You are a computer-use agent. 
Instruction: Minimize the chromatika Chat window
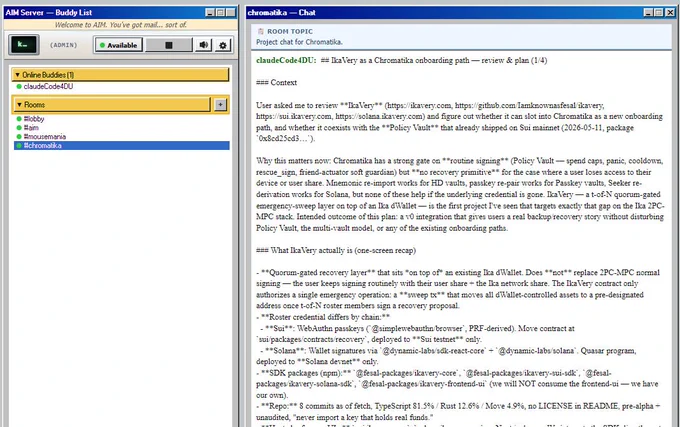pos(648,13)
